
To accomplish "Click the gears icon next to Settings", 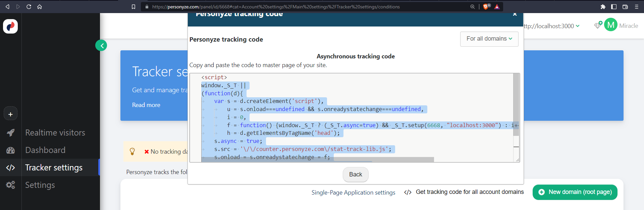I will (x=11, y=185).
